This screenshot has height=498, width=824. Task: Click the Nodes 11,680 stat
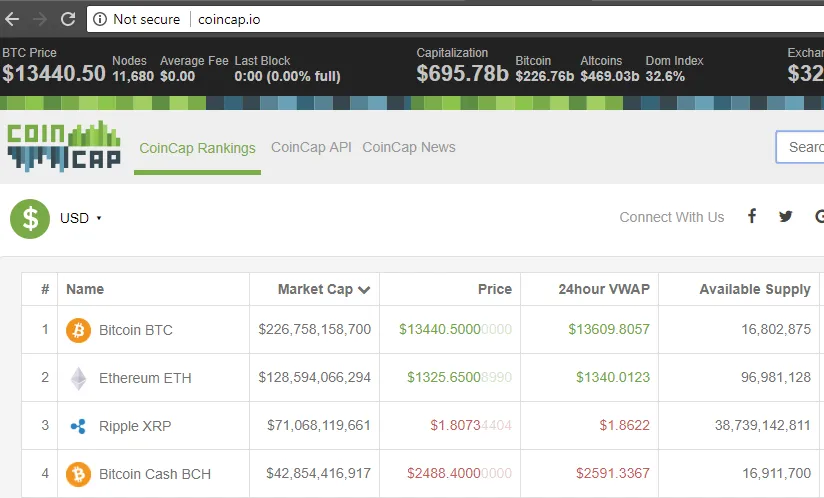point(133,69)
